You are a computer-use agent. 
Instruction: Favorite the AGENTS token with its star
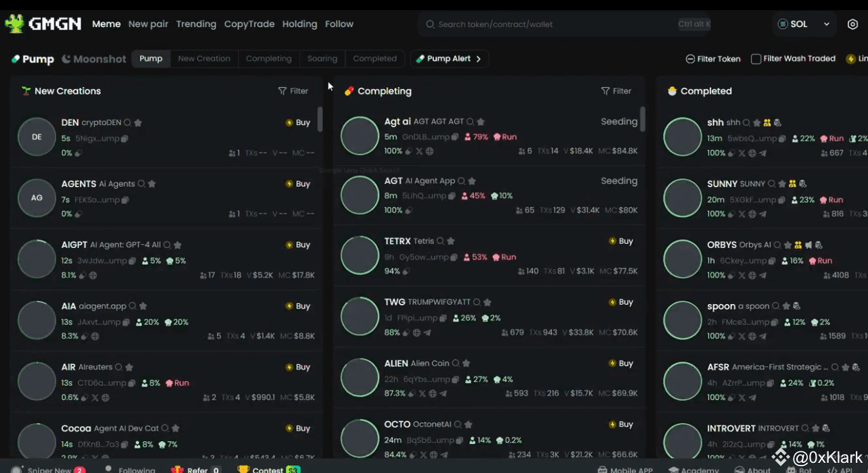(x=152, y=184)
